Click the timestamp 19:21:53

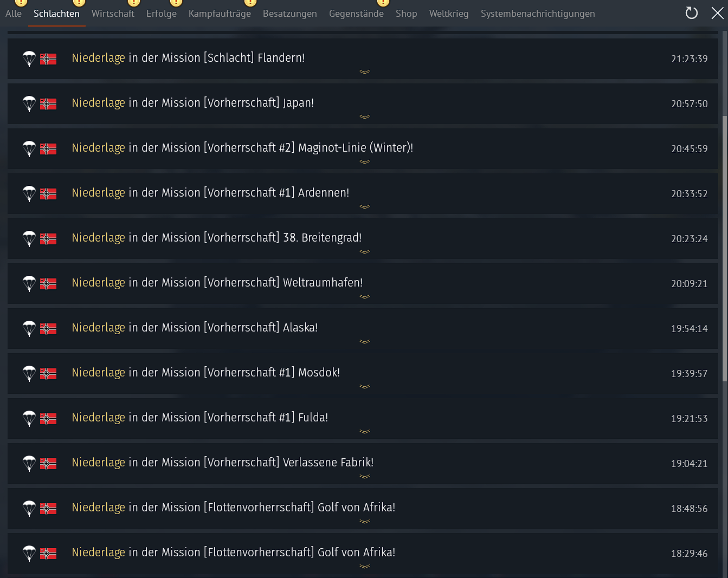click(690, 418)
